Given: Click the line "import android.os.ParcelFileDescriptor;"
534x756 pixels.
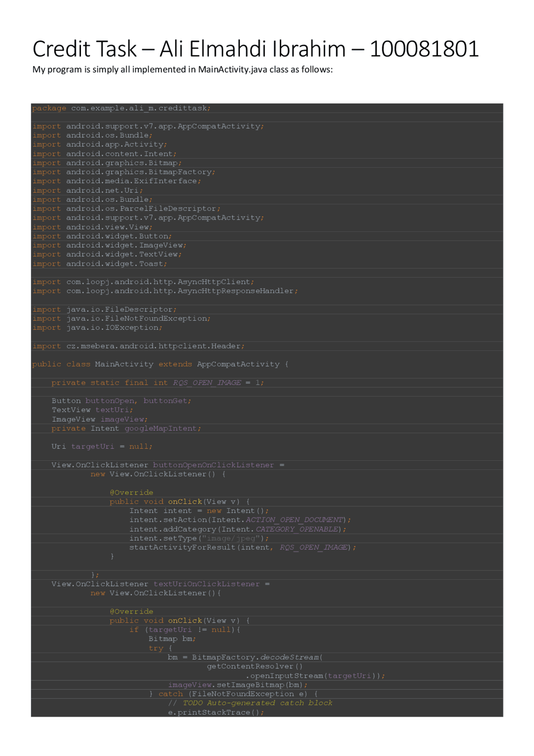Looking at the screenshot, I should coord(126,209).
